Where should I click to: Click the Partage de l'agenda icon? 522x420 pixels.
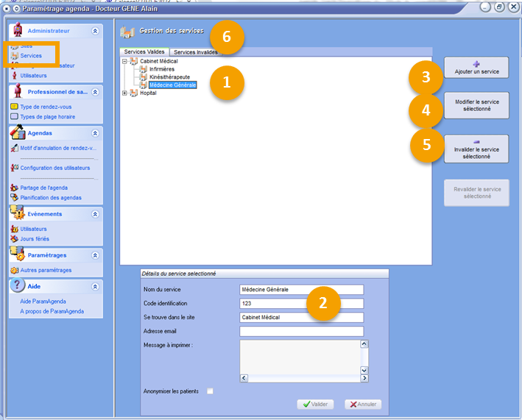[x=14, y=188]
